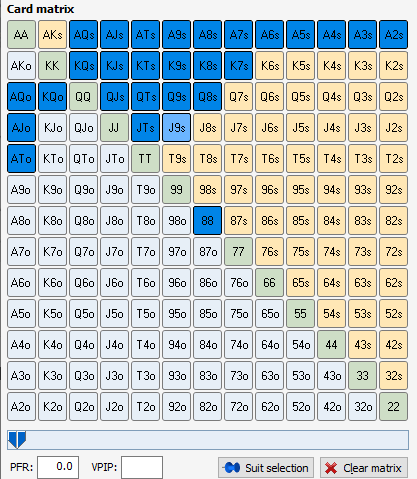Select the K2s hand cell

393,66
